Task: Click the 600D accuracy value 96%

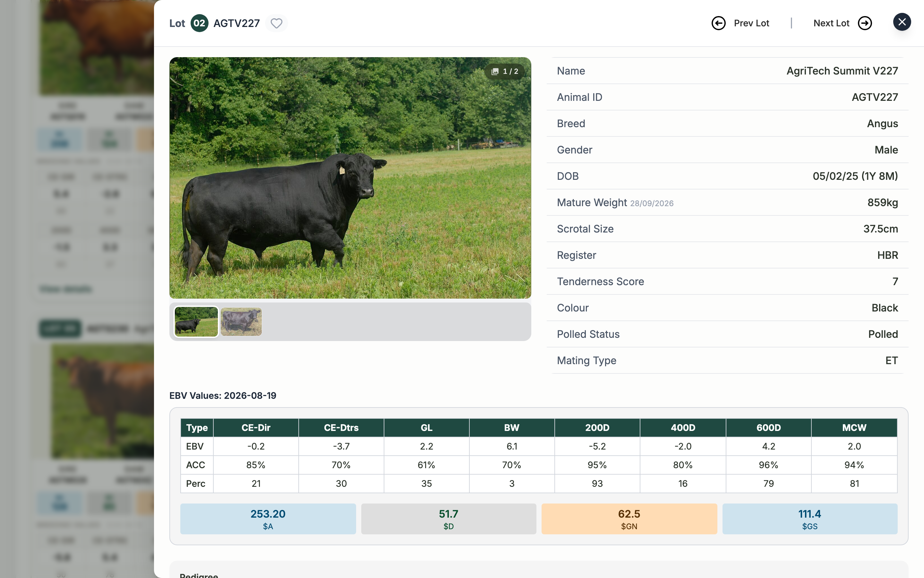Action: click(769, 465)
